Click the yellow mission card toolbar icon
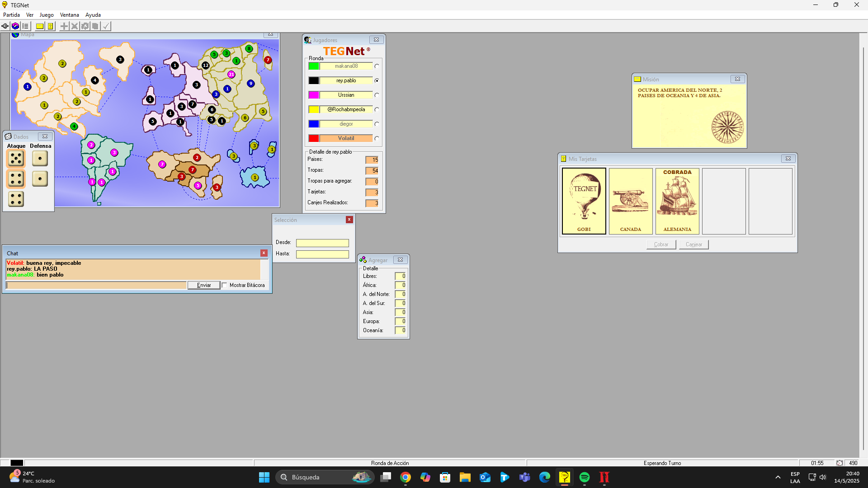 click(40, 26)
